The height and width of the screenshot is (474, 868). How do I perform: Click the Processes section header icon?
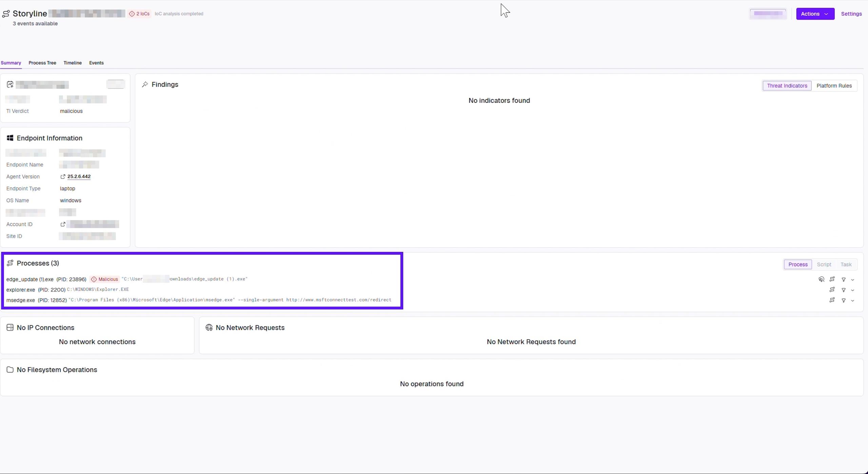10,263
